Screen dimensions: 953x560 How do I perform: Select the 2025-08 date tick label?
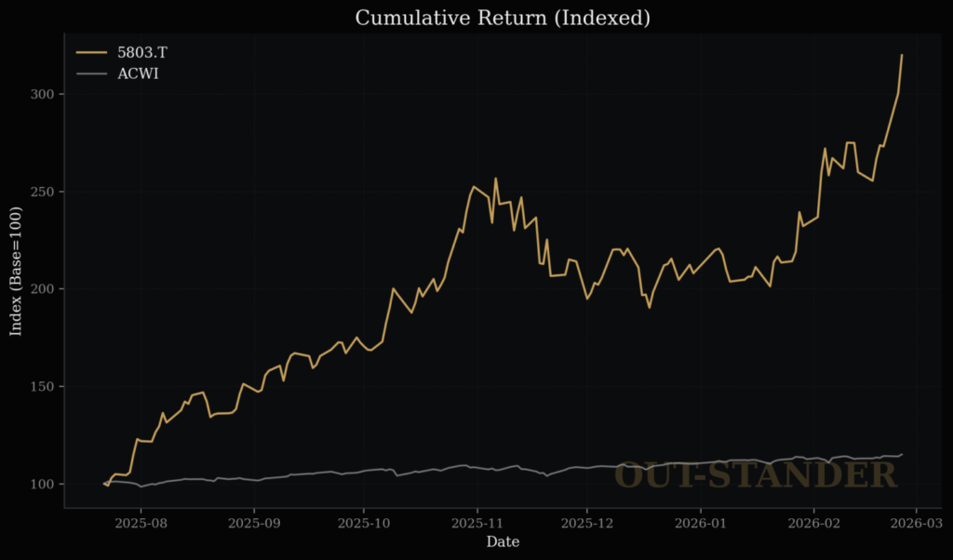[141, 522]
